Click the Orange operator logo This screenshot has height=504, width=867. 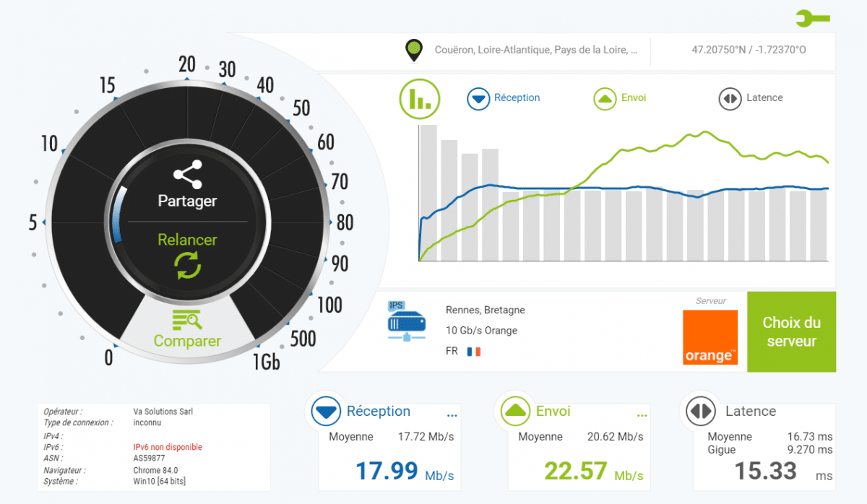tap(710, 337)
